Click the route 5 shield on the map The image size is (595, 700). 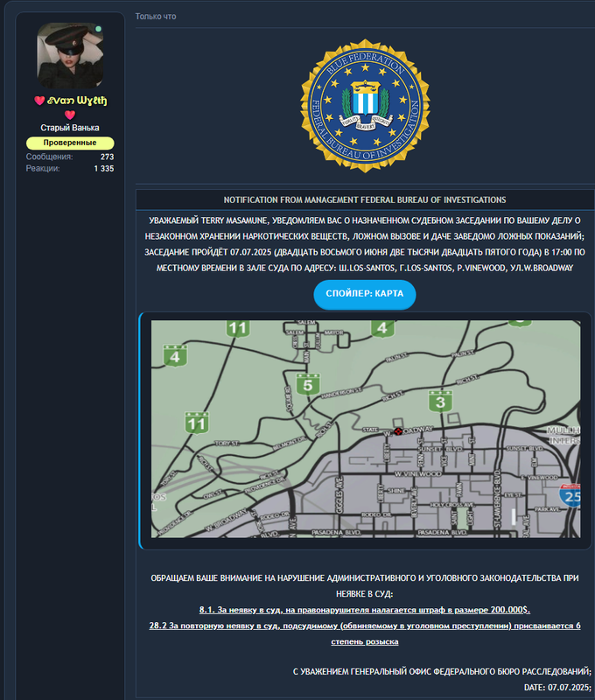(x=308, y=384)
